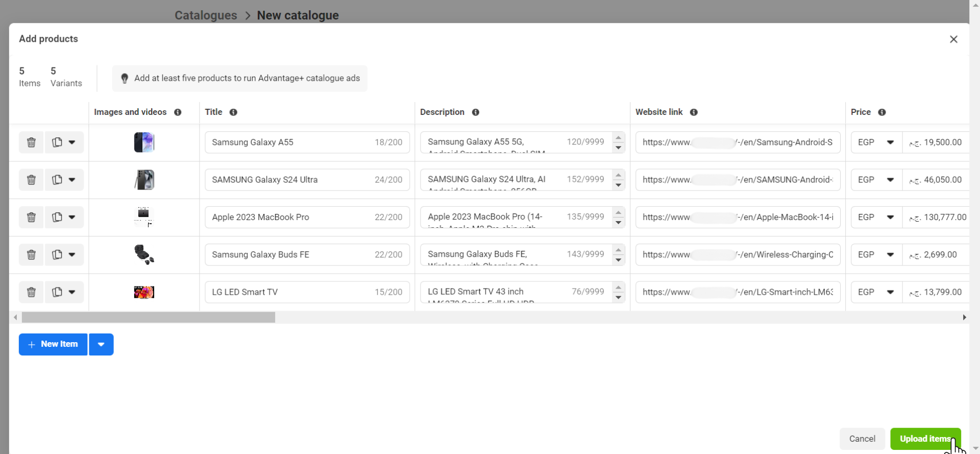Screen dimensions: 980x454
Task: Click the horizontal scrollbar thumb
Action: [149, 318]
